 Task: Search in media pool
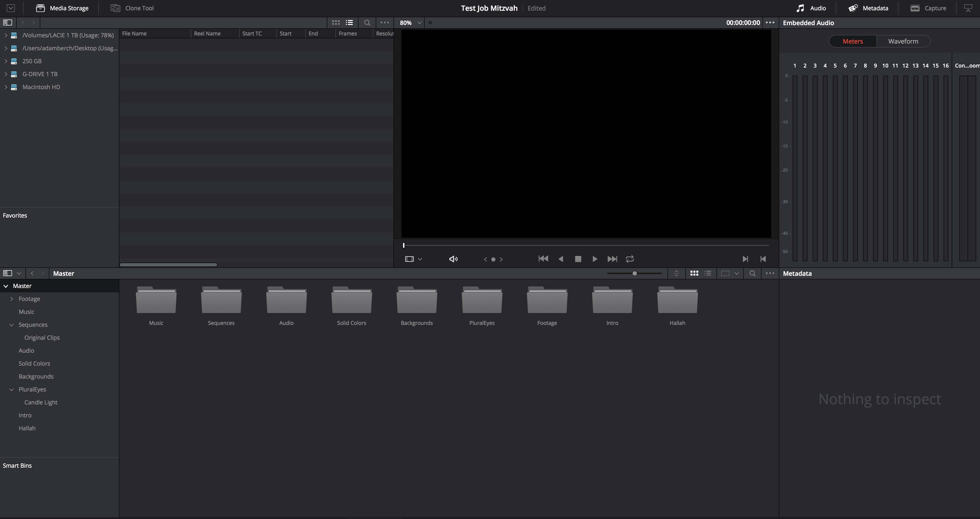[x=753, y=273]
